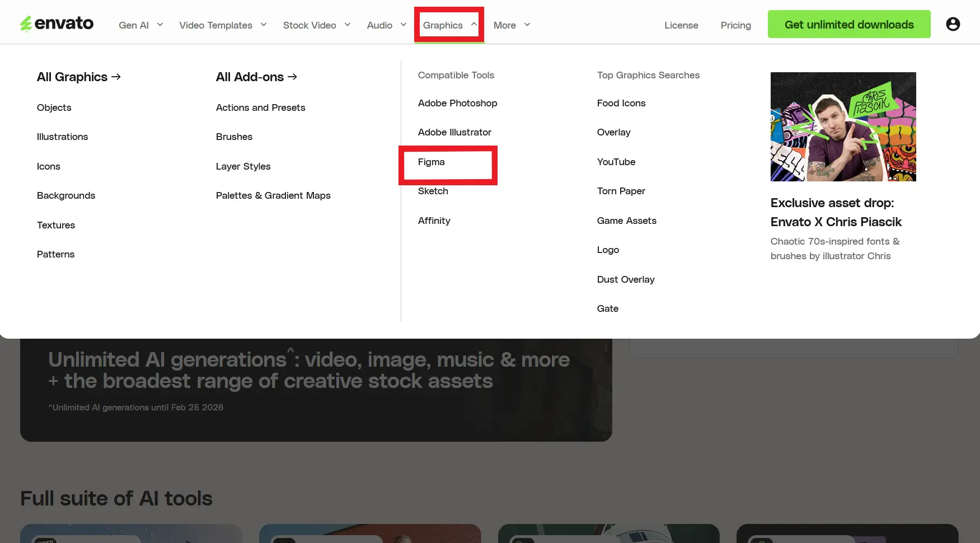Expand the Gen AI dropdown
This screenshot has width=980, height=543.
click(140, 25)
